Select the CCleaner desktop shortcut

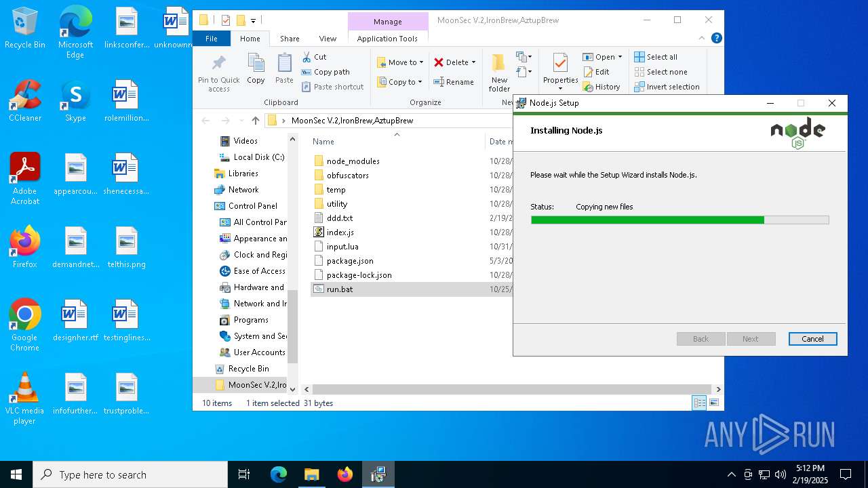tap(25, 102)
